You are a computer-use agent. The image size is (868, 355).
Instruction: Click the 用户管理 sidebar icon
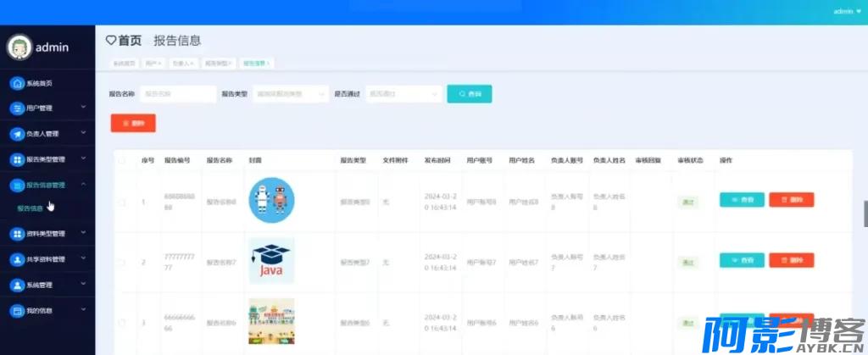tap(17, 108)
